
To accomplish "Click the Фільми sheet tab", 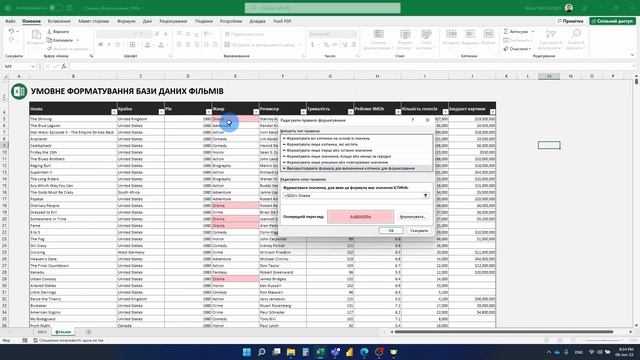I will (x=63, y=332).
